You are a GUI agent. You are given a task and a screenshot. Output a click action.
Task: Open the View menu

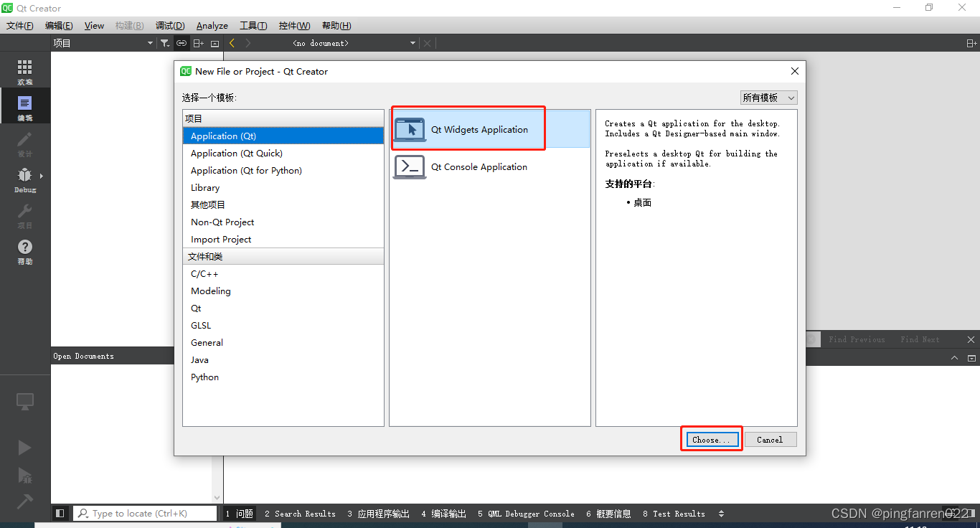94,26
